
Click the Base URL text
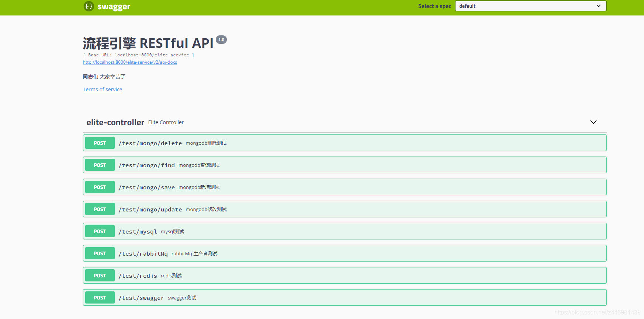coord(139,55)
